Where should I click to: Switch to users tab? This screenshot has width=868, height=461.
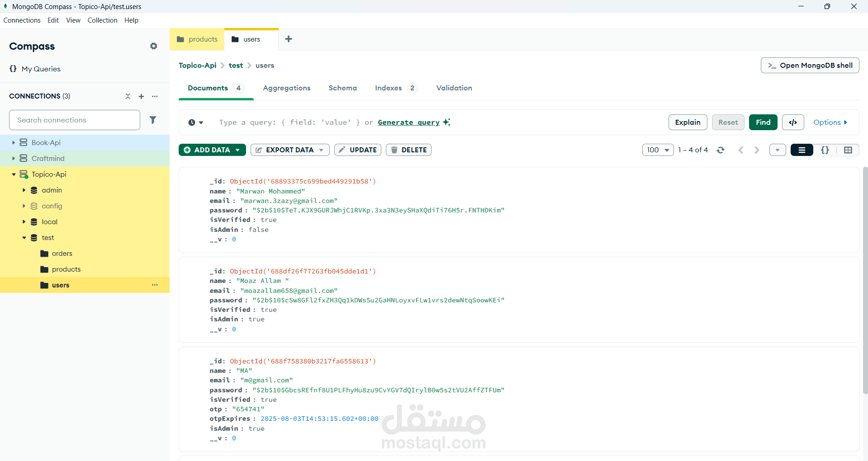pyautogui.click(x=251, y=39)
